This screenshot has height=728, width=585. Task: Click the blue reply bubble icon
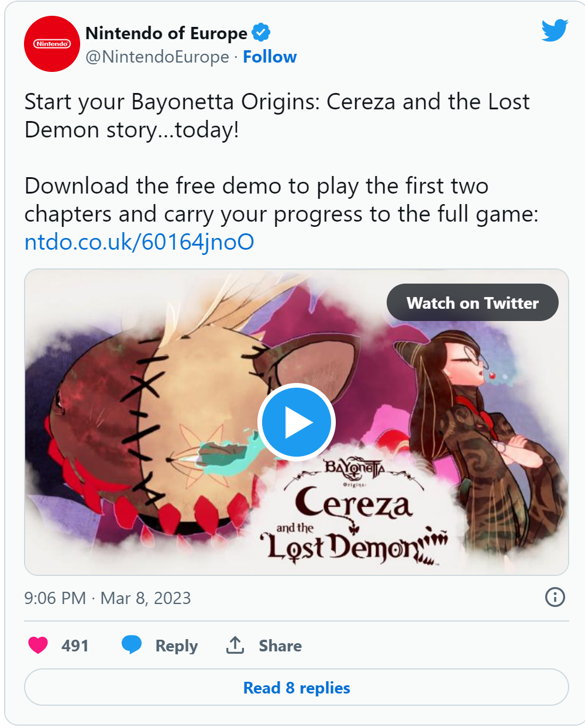pos(132,645)
